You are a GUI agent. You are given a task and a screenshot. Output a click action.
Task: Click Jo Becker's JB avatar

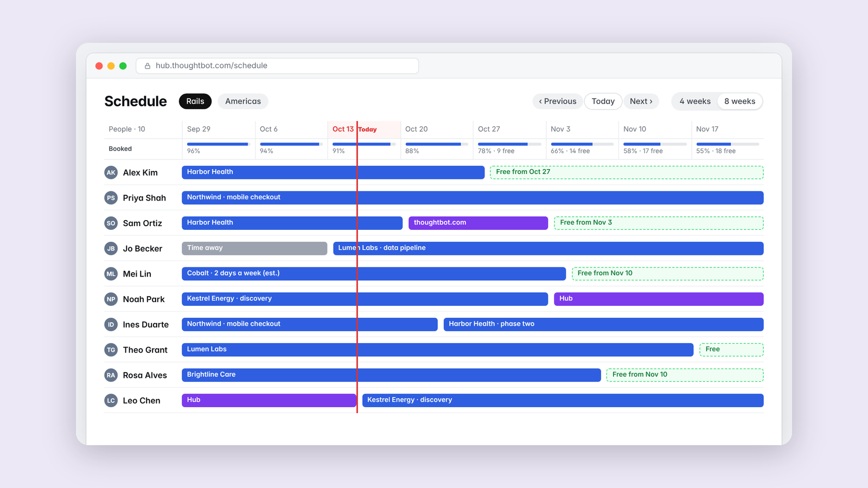[x=111, y=248]
